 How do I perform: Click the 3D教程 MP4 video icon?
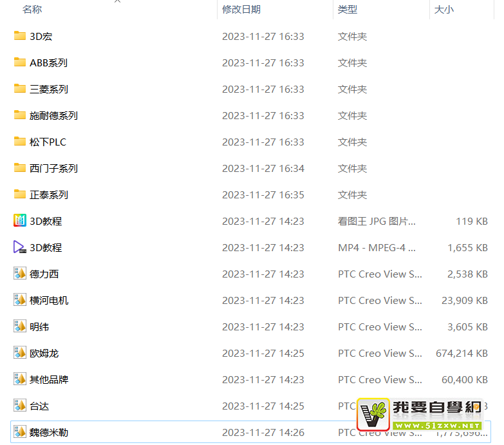[x=19, y=247]
